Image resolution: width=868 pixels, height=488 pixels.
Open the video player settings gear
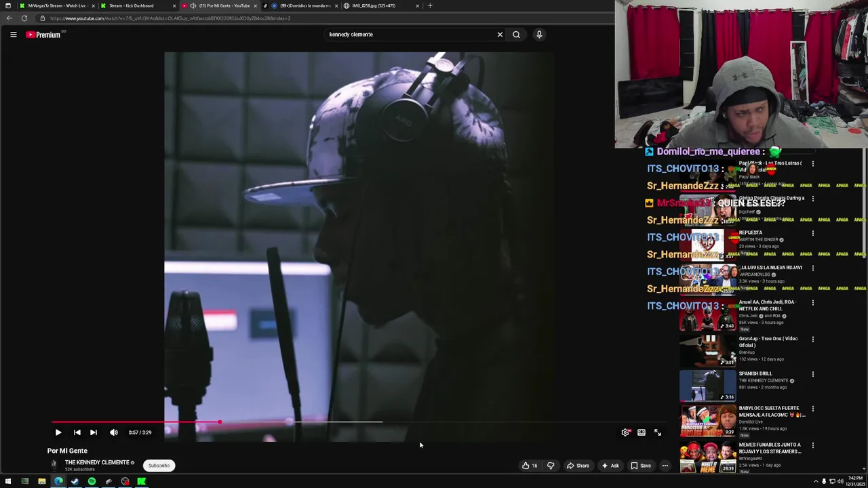[x=625, y=432]
